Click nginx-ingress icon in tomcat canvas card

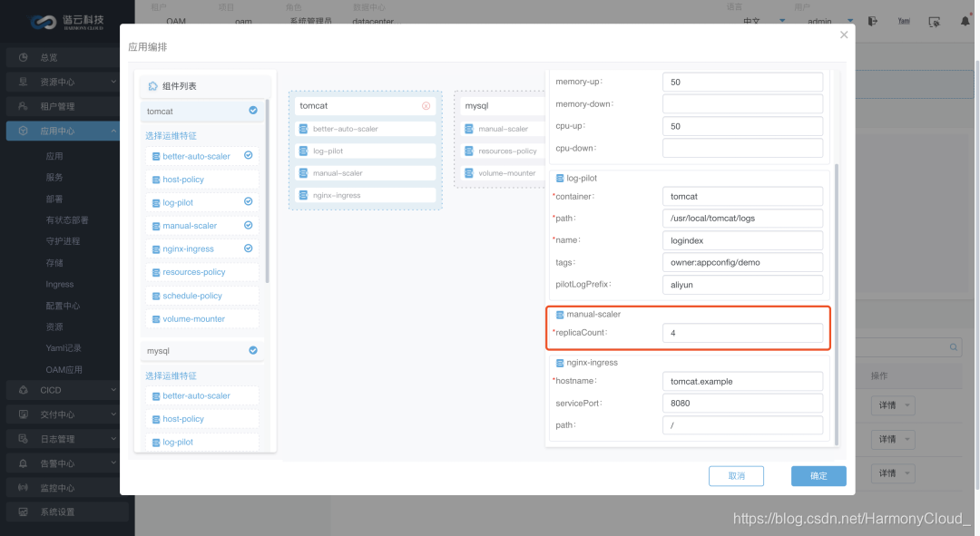click(303, 196)
